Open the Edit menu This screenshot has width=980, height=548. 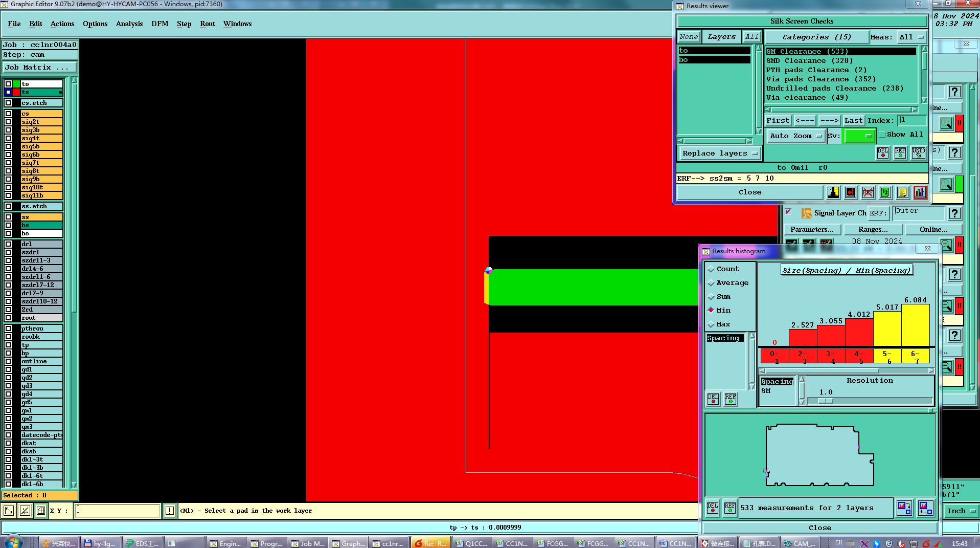pyautogui.click(x=36, y=24)
